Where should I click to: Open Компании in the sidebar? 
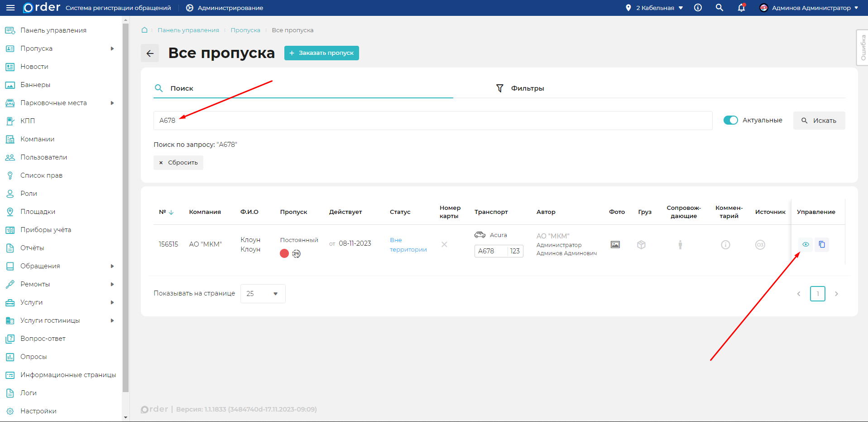[37, 139]
